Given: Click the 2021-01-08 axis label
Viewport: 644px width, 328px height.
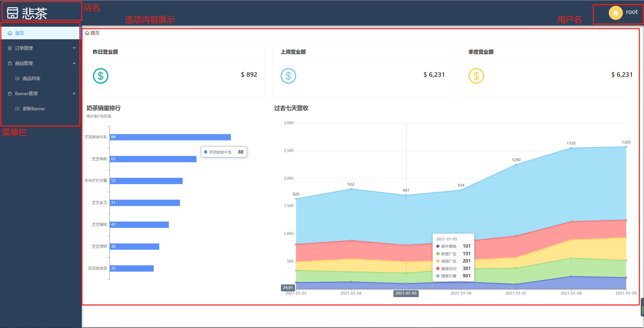Looking at the screenshot, I should [x=571, y=293].
